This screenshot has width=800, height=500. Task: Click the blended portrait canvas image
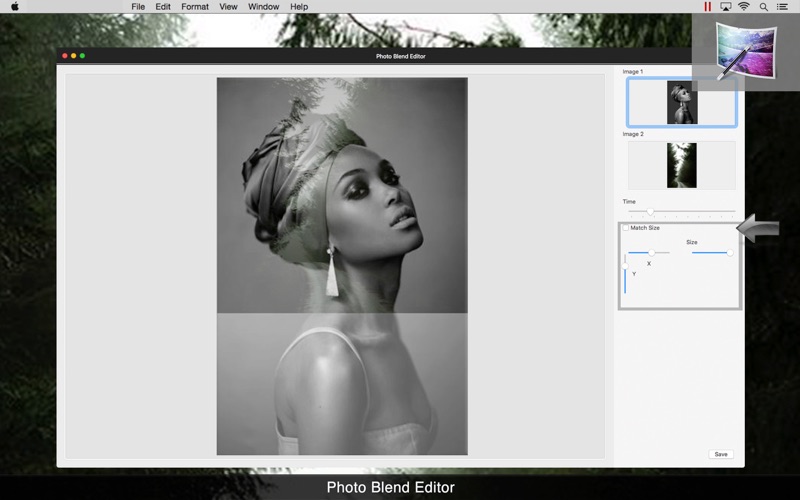coord(342,266)
